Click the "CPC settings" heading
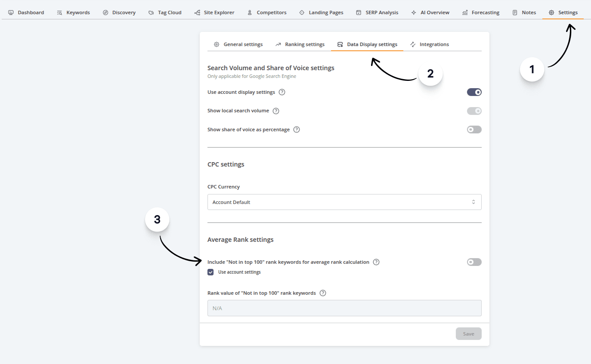The height and width of the screenshot is (364, 591). click(226, 164)
